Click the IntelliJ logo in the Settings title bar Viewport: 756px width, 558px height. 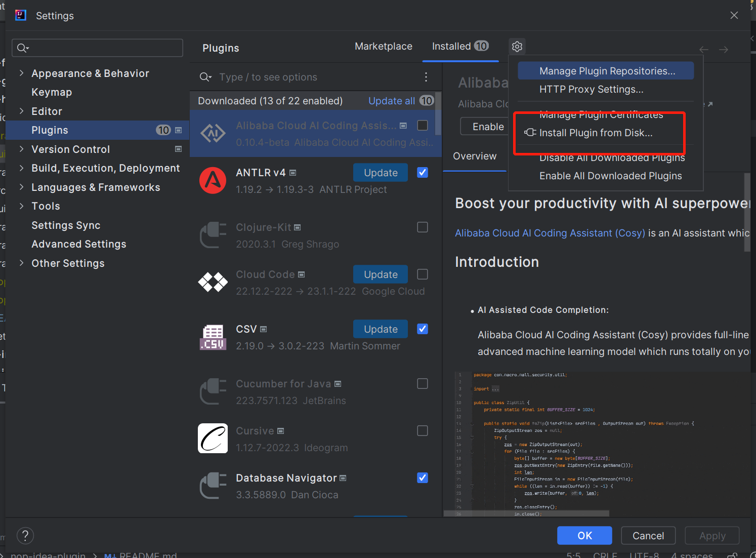(x=21, y=15)
